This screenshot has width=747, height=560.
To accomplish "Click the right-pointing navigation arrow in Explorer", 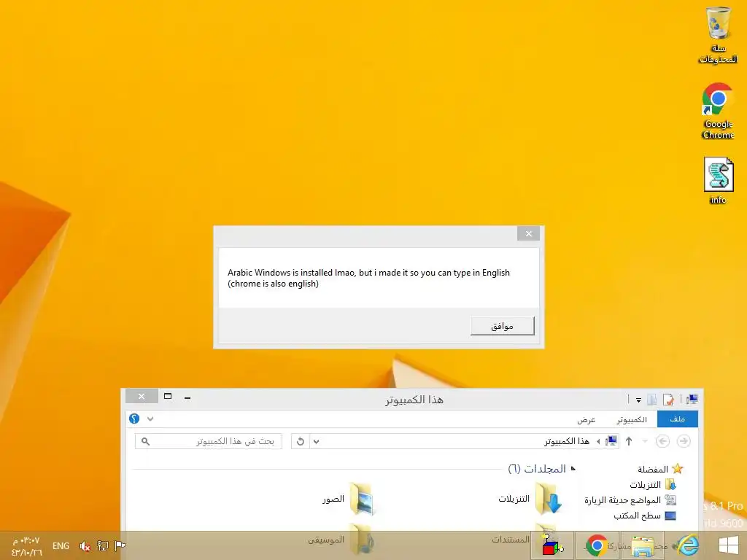I will (684, 441).
